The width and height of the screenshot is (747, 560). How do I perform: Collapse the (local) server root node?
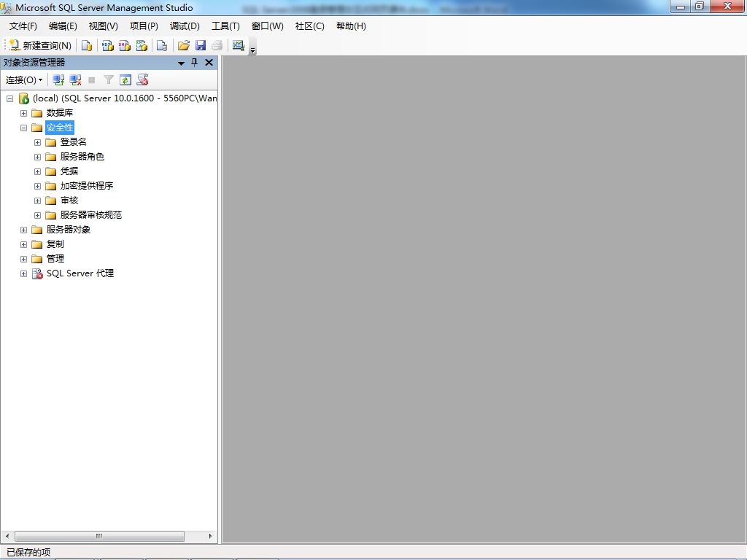coord(9,98)
